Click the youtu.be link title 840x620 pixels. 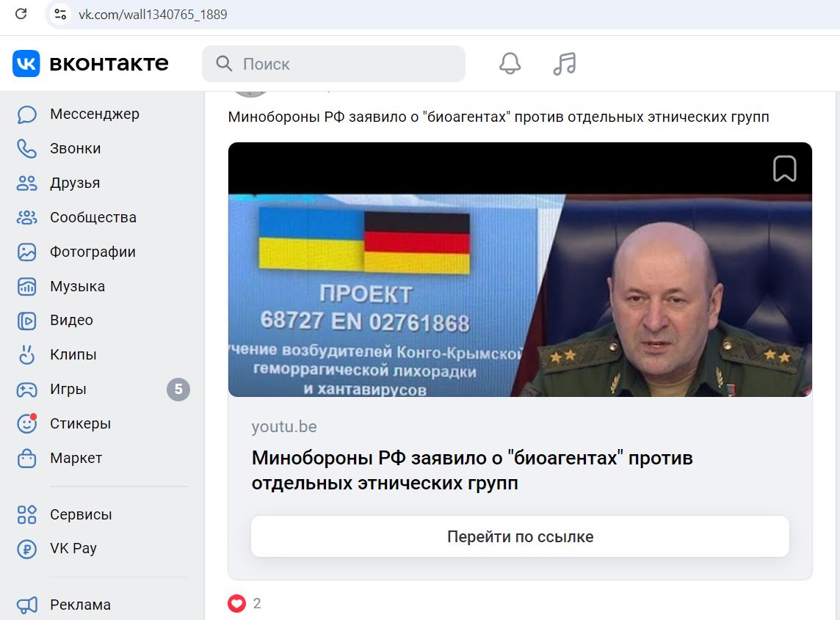472,470
